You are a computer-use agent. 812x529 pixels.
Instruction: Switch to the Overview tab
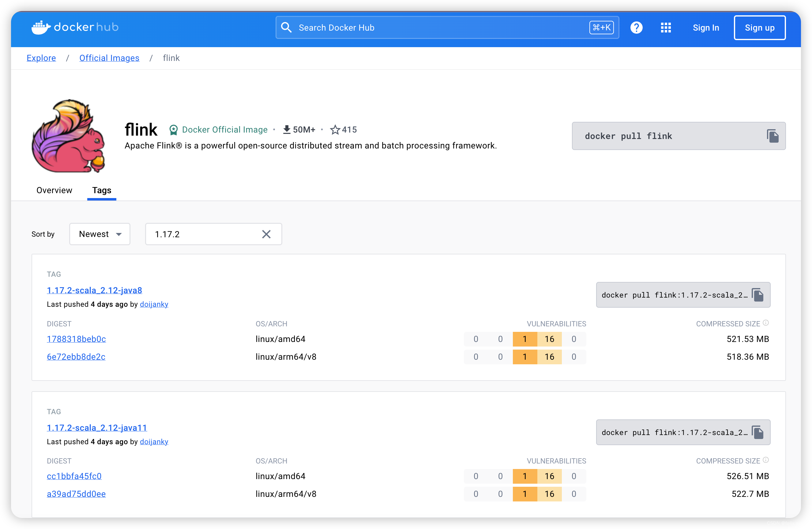54,190
